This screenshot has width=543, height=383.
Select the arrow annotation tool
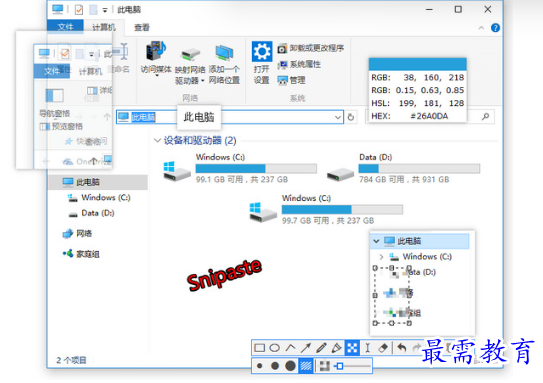(306, 348)
